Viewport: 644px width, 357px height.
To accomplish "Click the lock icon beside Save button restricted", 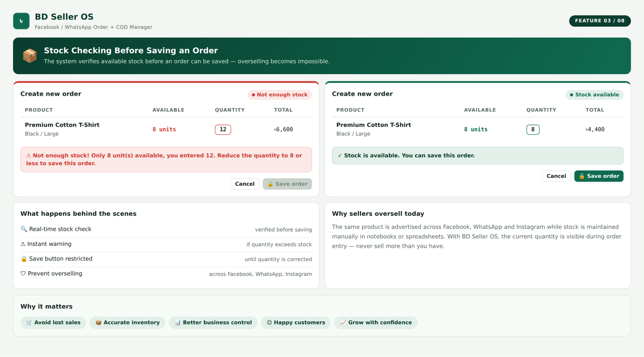I will (24, 259).
